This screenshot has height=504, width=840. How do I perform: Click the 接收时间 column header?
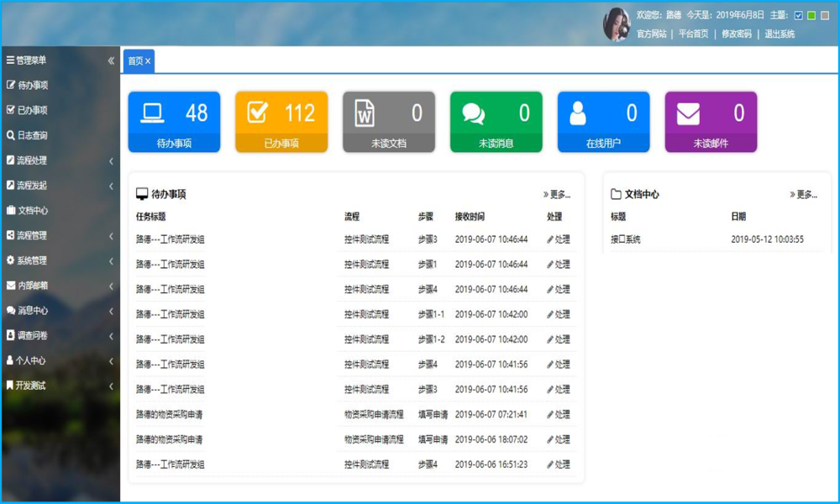click(470, 217)
